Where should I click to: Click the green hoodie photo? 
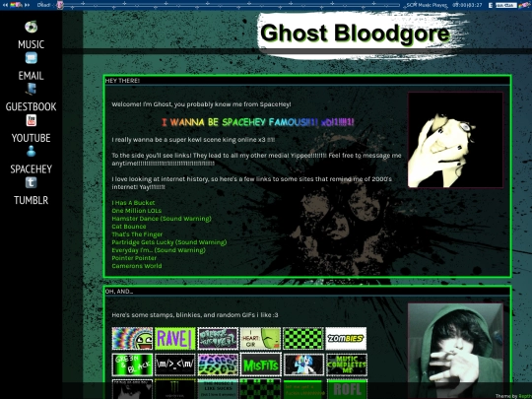455,351
